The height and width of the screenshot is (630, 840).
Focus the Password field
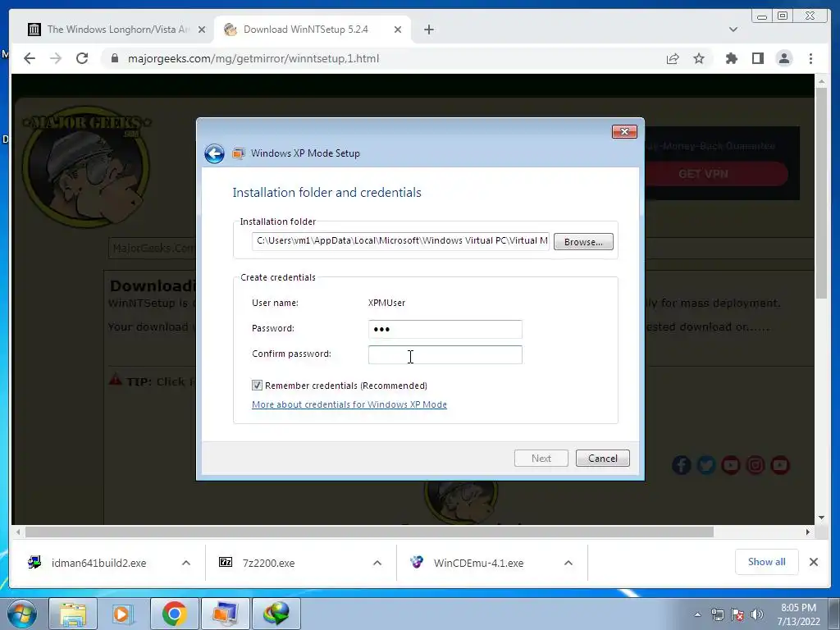pos(445,329)
